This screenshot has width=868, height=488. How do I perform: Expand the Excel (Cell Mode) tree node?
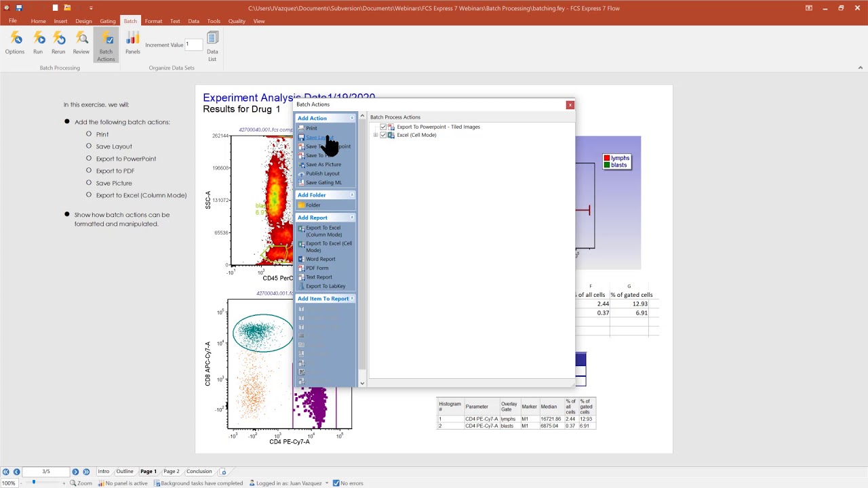376,135
